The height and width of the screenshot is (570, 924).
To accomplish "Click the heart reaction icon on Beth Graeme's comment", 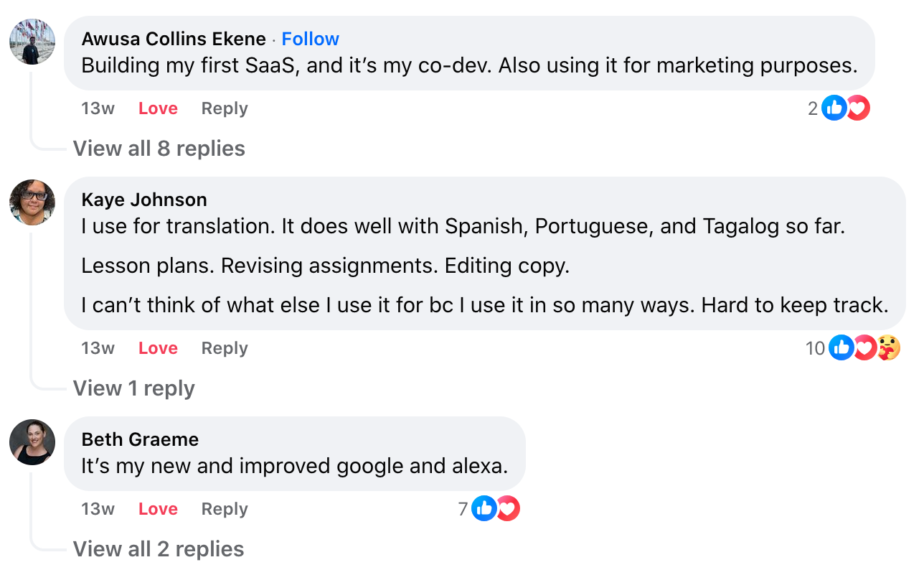I will [x=508, y=509].
